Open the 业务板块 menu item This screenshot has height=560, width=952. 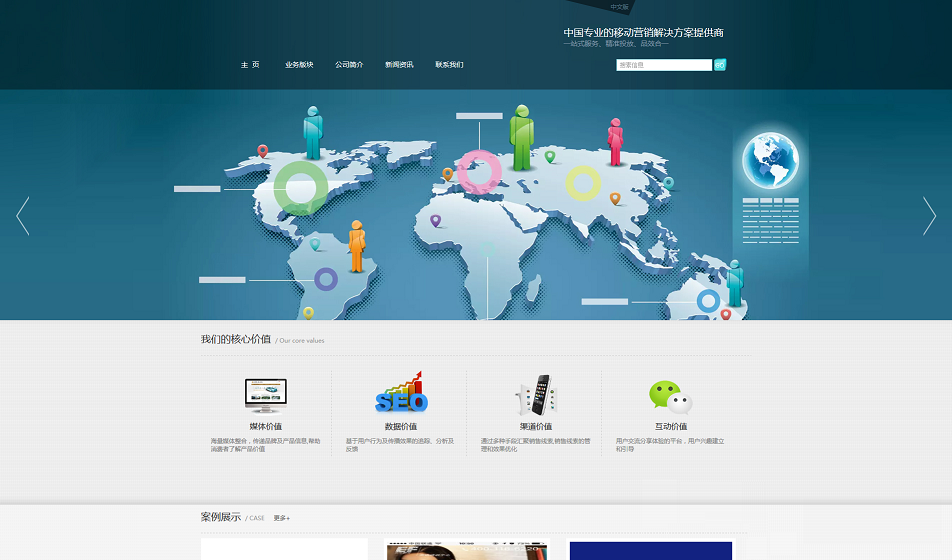299,65
